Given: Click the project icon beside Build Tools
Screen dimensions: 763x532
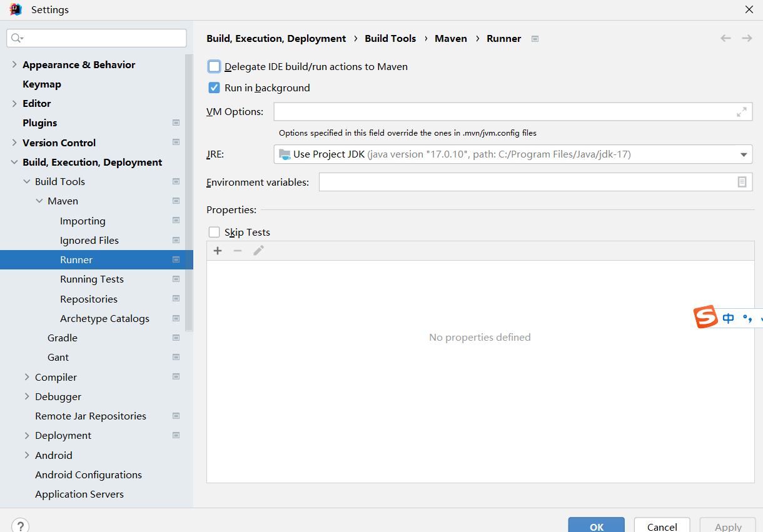Looking at the screenshot, I should coord(176,181).
